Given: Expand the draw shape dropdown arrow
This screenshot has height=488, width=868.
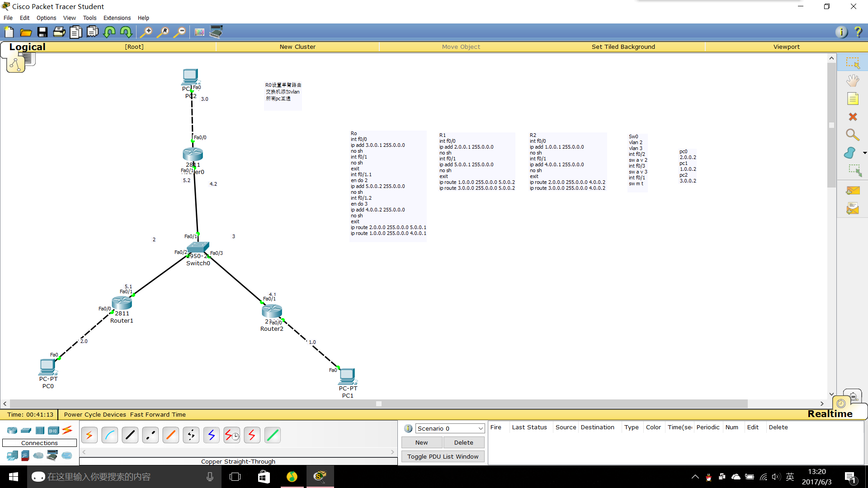Looking at the screenshot, I should (x=864, y=153).
